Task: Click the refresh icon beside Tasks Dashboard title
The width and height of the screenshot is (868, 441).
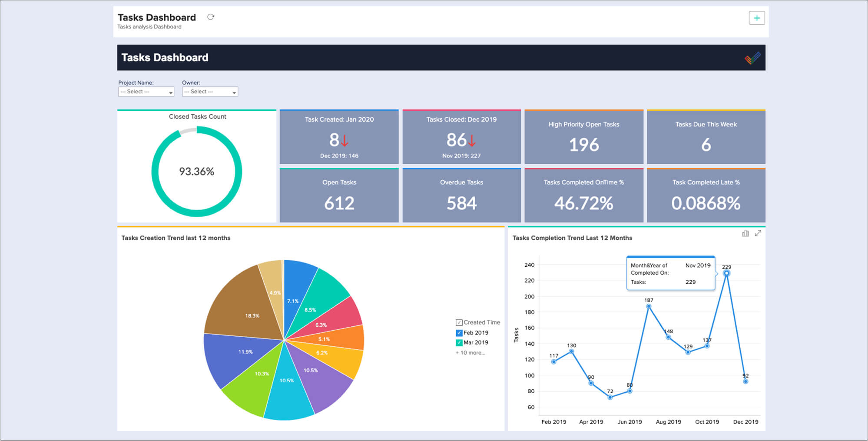Action: pyautogui.click(x=211, y=17)
